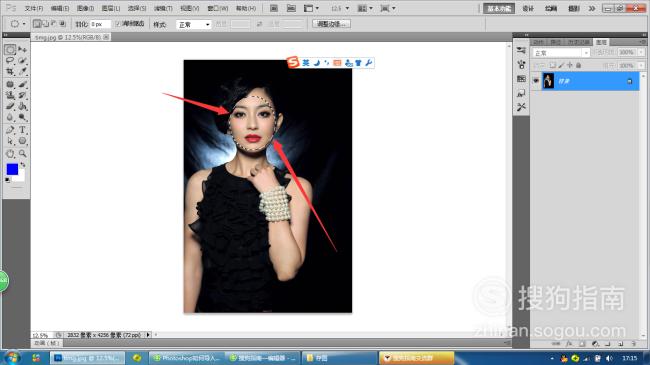Select the Ellipse shape tool
The height and width of the screenshot is (365, 650).
tap(23, 141)
